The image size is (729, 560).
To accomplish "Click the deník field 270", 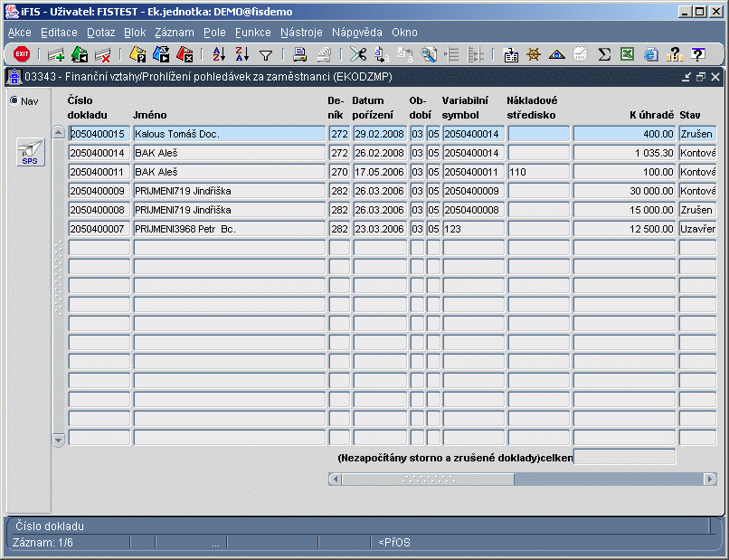I will point(339,172).
